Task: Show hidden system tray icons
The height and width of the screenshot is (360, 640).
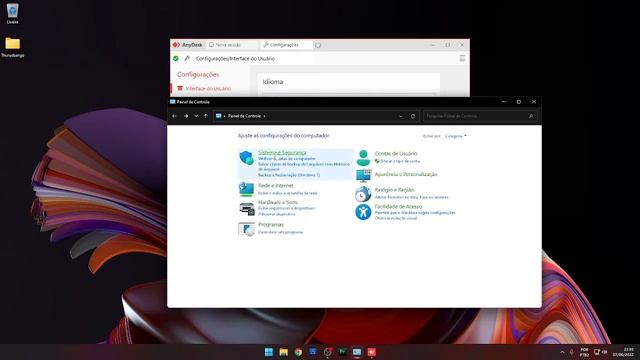Action: click(x=562, y=352)
